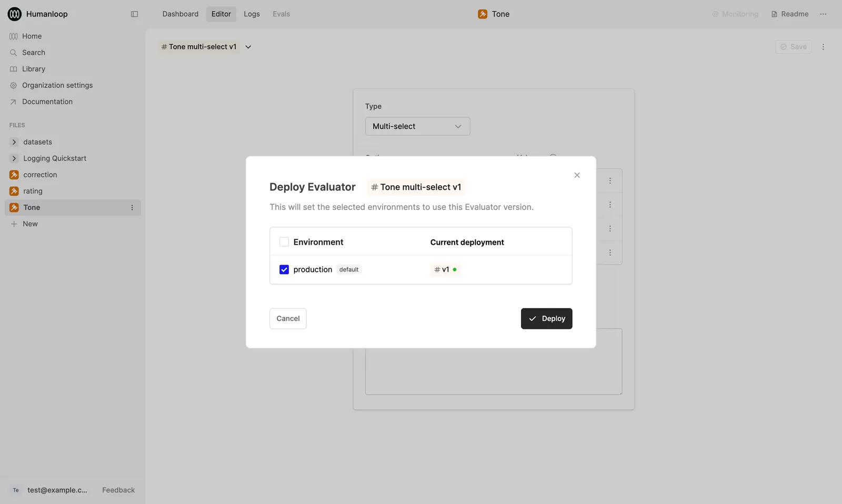Click the test@example.c... account name
This screenshot has height=504, width=842.
57,490
